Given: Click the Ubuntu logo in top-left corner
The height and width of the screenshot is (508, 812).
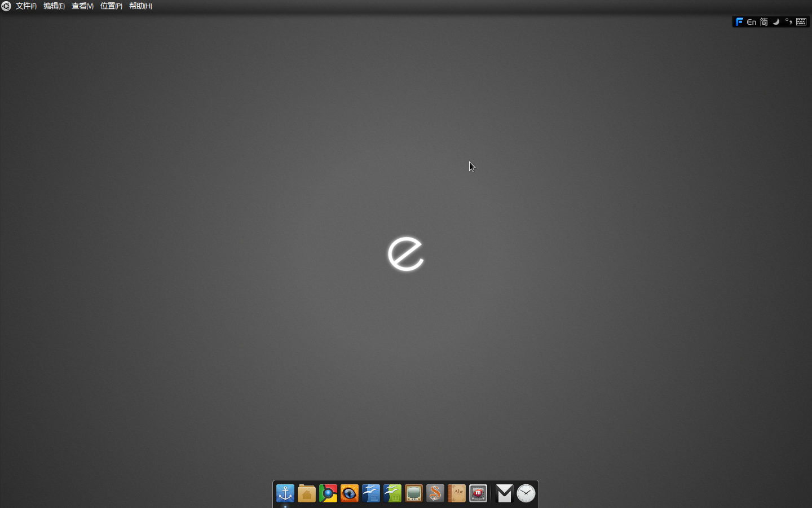Looking at the screenshot, I should [x=6, y=6].
